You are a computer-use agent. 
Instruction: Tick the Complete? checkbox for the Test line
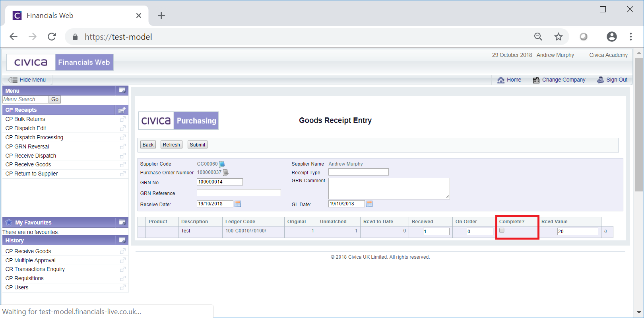pyautogui.click(x=502, y=230)
